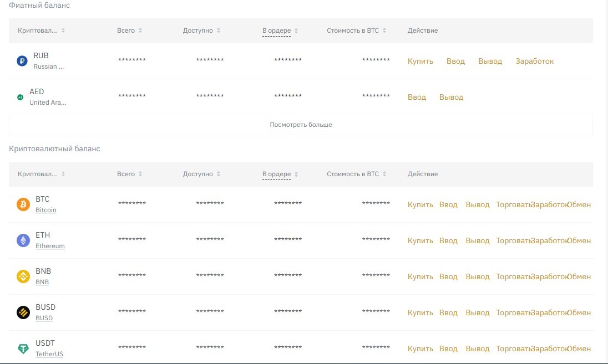Click the BUSD coin icon

(23, 312)
